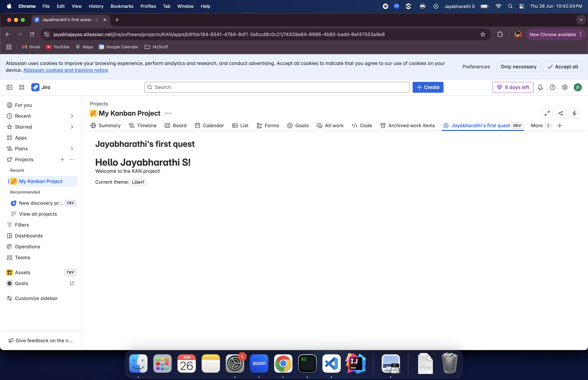Screen dimensions: 588x380
Task: Collapse the sidebar with the toggle icon
Action: pos(9,87)
